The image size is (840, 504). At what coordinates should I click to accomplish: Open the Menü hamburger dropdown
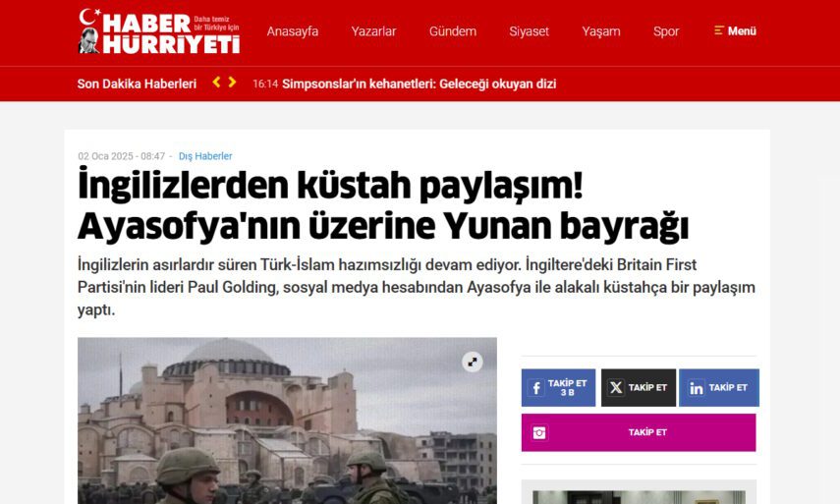tap(735, 31)
